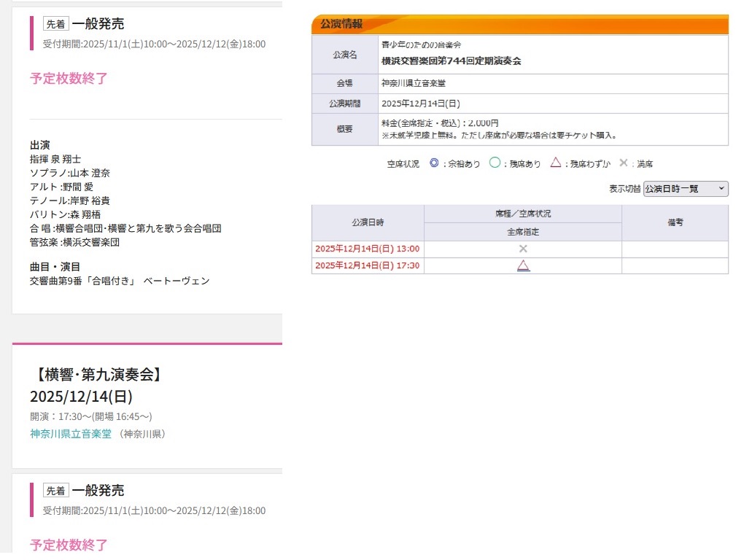This screenshot has width=744, height=560.
Task: Click the 備考 column header
Action: (x=675, y=222)
